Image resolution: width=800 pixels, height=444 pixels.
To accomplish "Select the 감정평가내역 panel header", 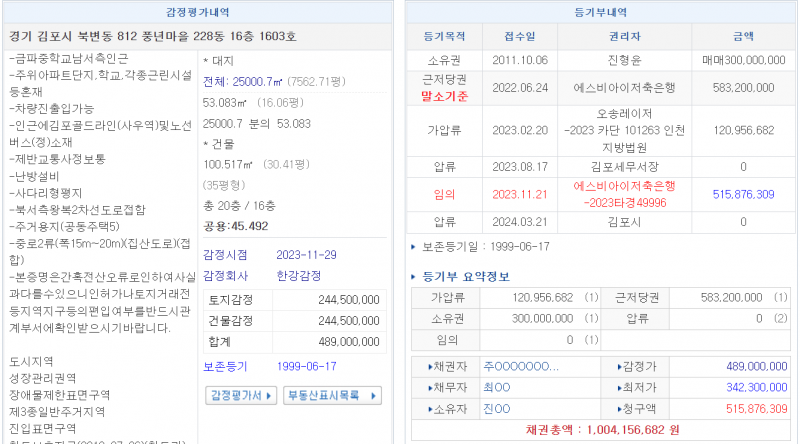I will (x=196, y=12).
